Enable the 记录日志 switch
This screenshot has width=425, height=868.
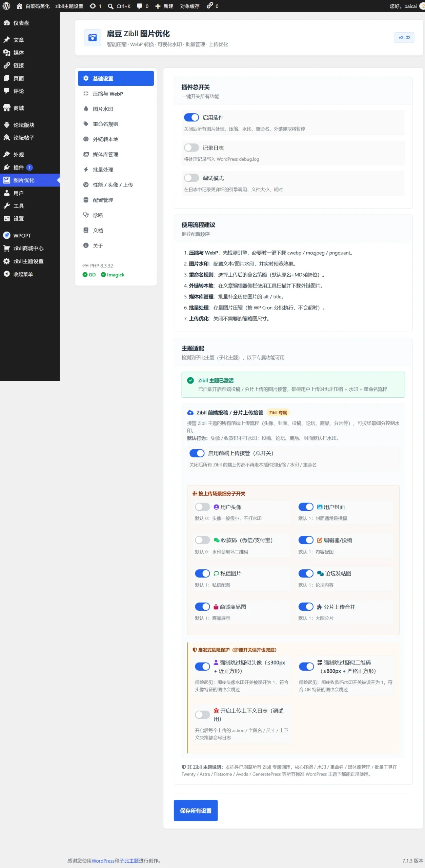coord(191,148)
